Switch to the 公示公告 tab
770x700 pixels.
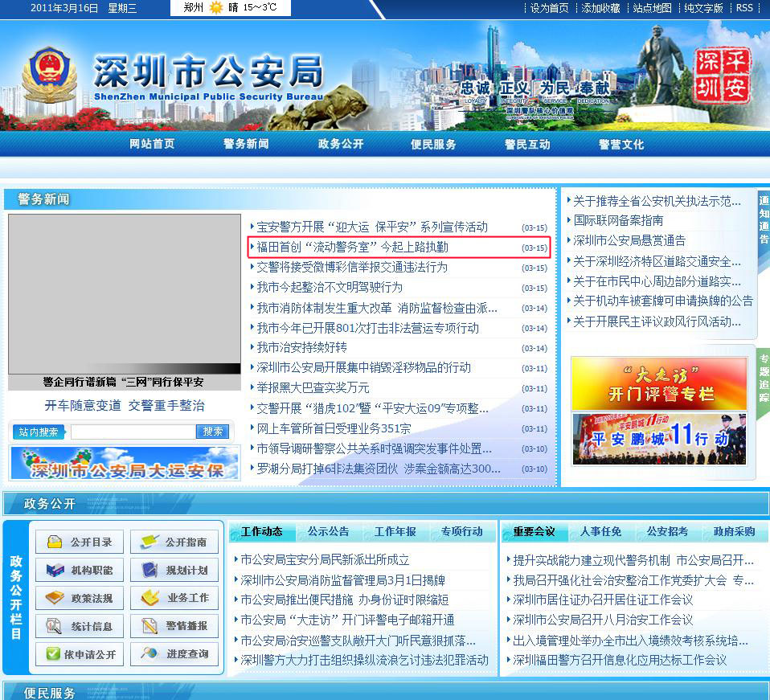tap(328, 531)
